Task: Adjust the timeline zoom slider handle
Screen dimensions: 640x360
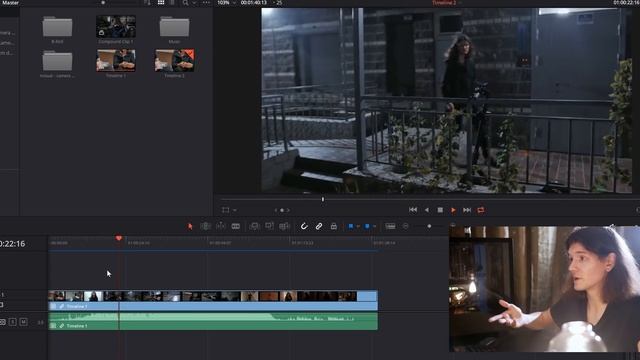Action: pyautogui.click(x=429, y=226)
